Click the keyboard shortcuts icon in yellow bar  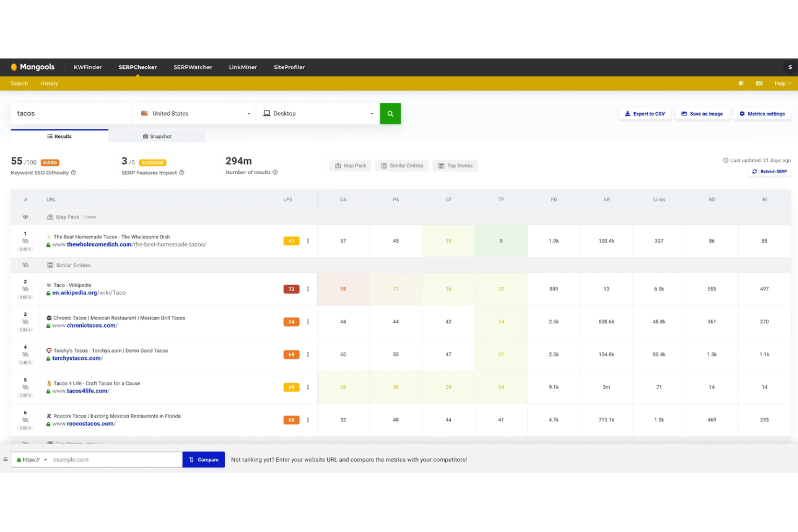(759, 83)
